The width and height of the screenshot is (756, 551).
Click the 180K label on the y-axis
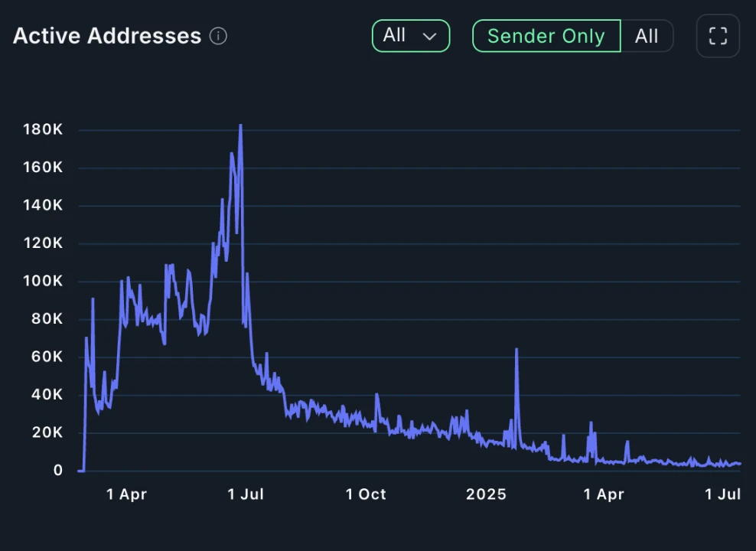coord(43,129)
